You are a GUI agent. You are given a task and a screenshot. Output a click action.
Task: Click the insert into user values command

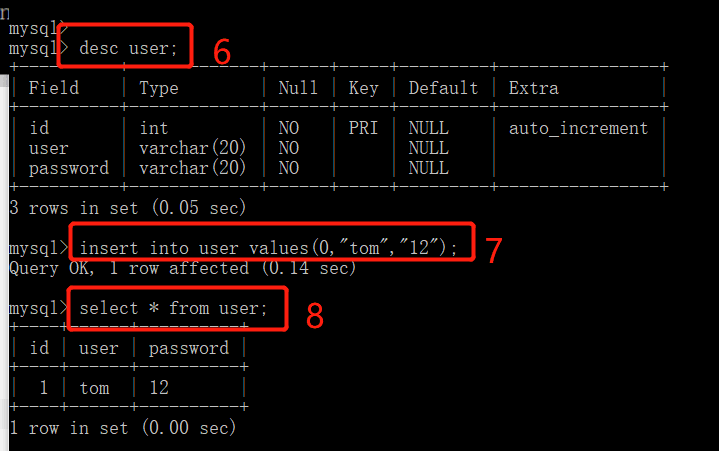pyautogui.click(x=268, y=248)
